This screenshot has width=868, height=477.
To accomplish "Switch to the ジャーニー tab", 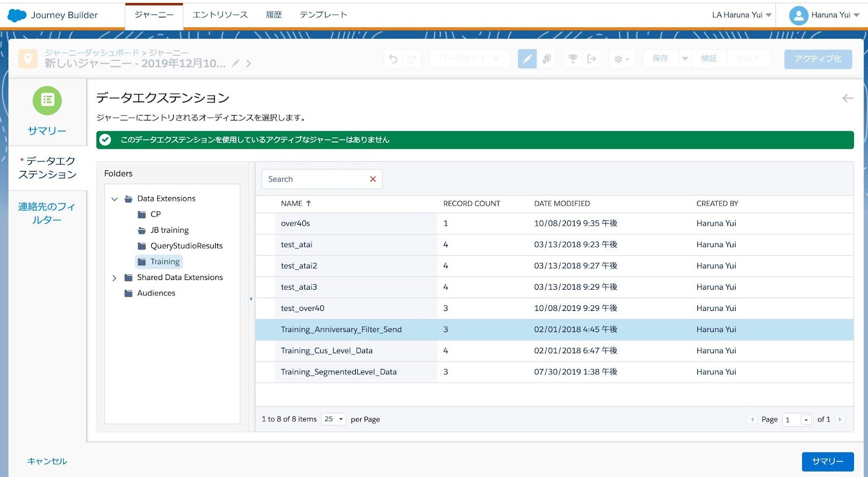I will point(154,15).
